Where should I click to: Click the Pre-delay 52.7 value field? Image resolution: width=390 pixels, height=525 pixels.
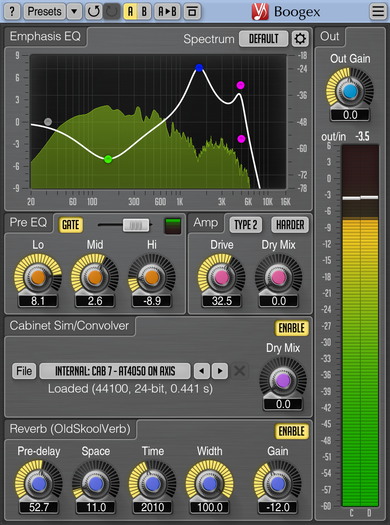(39, 507)
